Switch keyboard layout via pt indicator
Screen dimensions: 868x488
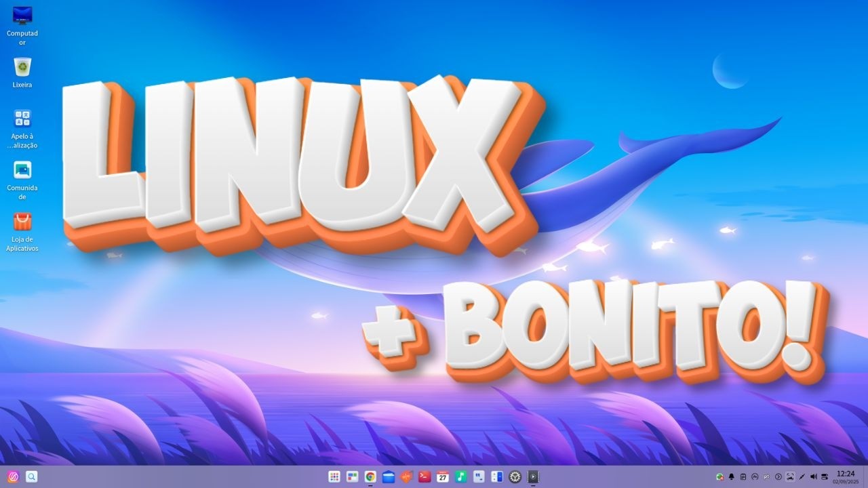coord(766,476)
